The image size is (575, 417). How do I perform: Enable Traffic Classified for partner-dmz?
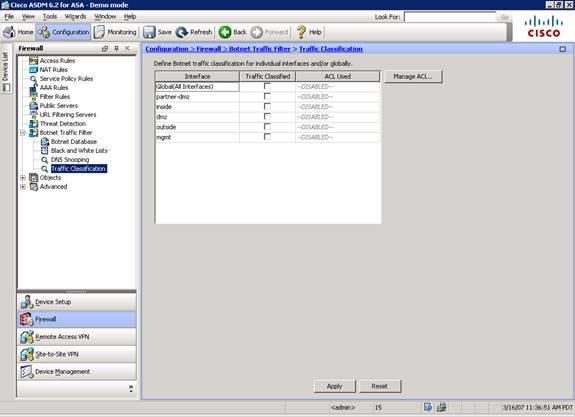tap(267, 96)
